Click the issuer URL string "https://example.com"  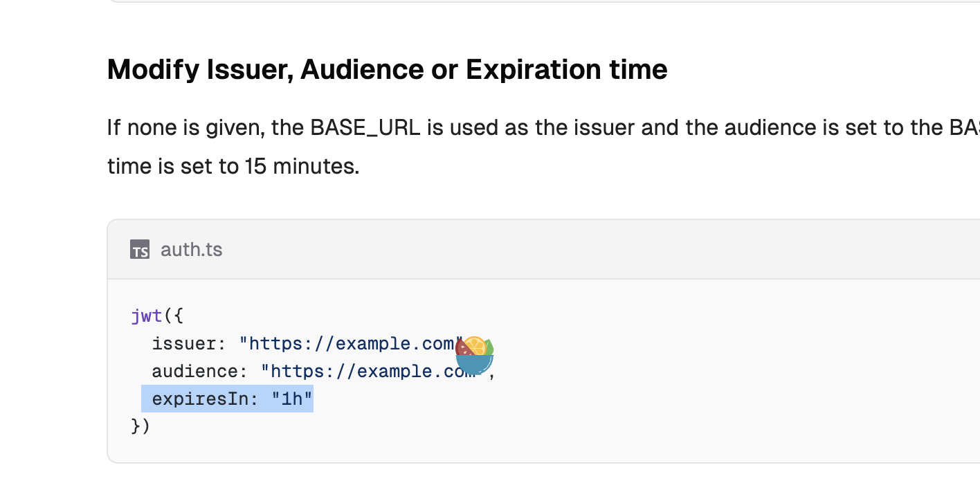[350, 344]
